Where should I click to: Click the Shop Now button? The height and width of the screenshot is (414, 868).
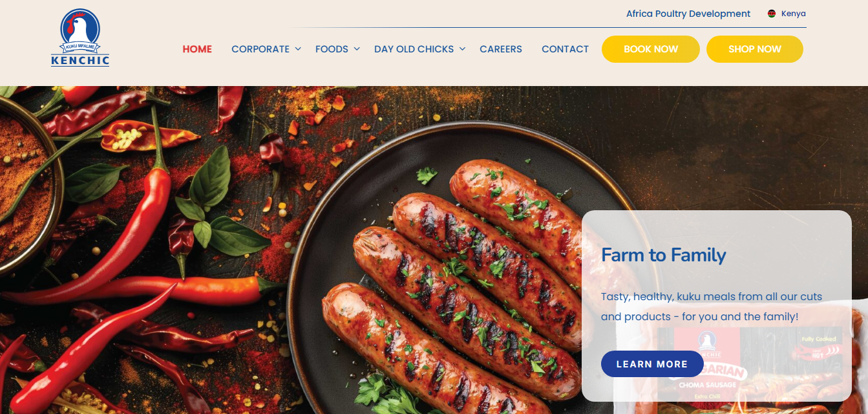click(755, 49)
